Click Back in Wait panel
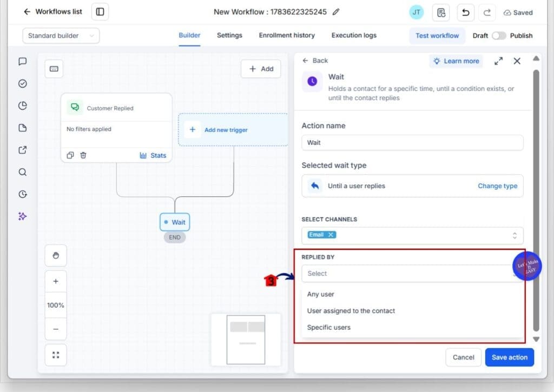The image size is (554, 392). click(315, 61)
